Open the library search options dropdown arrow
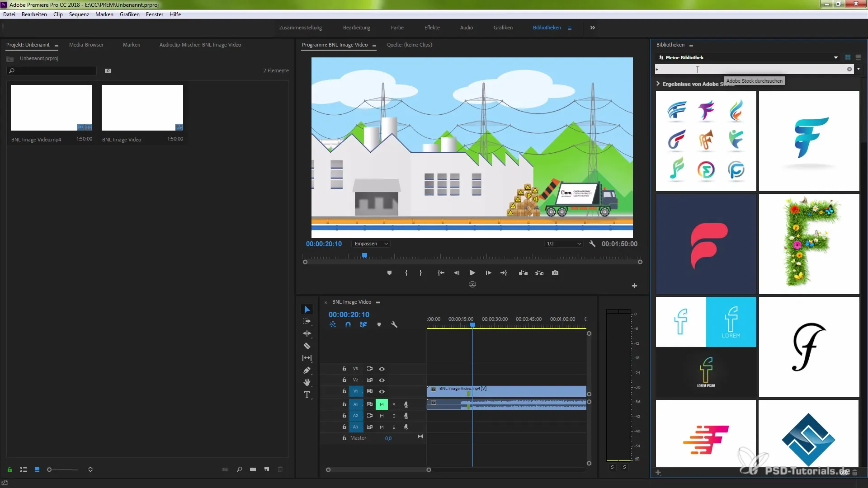The image size is (868, 488). click(x=859, y=69)
